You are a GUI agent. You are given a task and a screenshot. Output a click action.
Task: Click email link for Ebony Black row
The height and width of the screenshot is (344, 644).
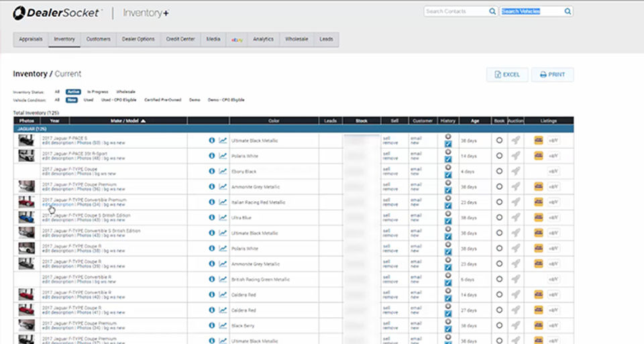click(x=416, y=169)
